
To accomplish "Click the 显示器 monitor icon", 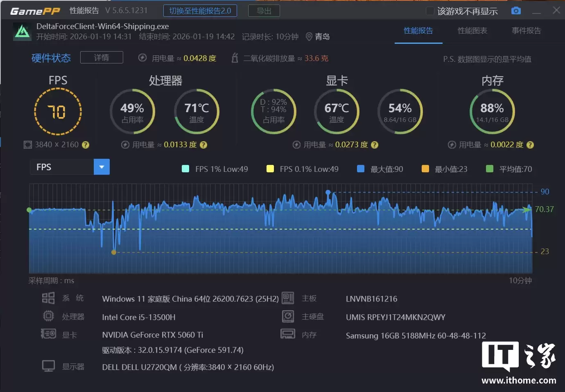I will click(48, 365).
